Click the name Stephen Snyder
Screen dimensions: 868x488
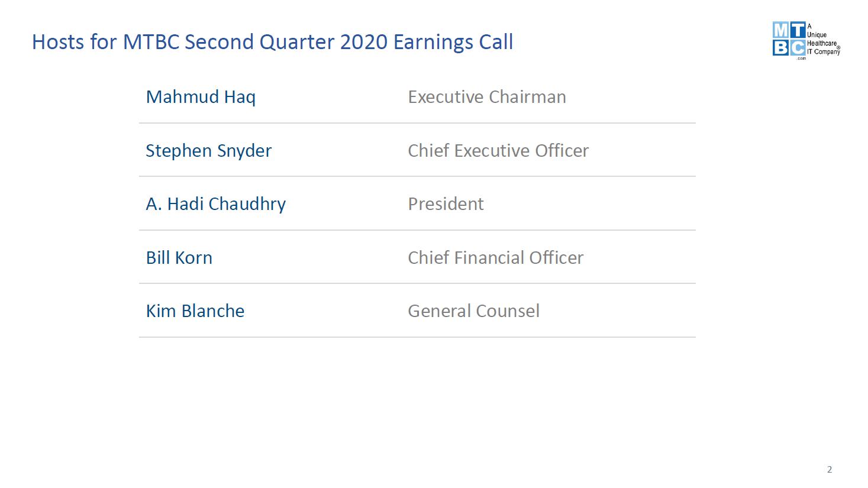[208, 151]
